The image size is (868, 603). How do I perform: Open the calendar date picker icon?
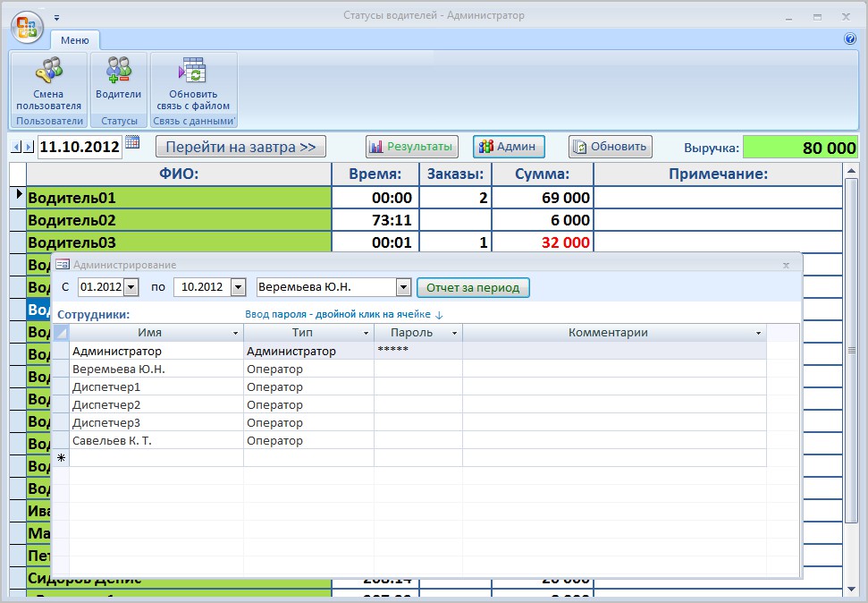pos(132,142)
